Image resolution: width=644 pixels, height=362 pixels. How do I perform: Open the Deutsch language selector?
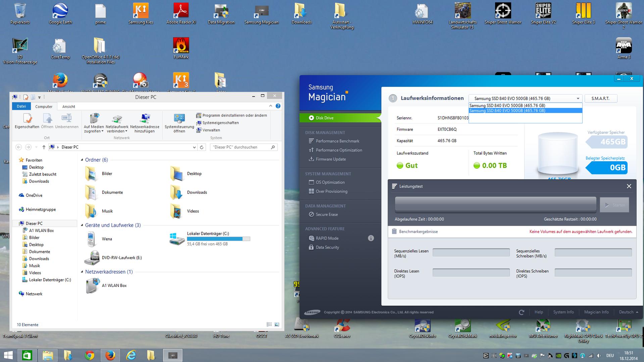click(x=629, y=312)
